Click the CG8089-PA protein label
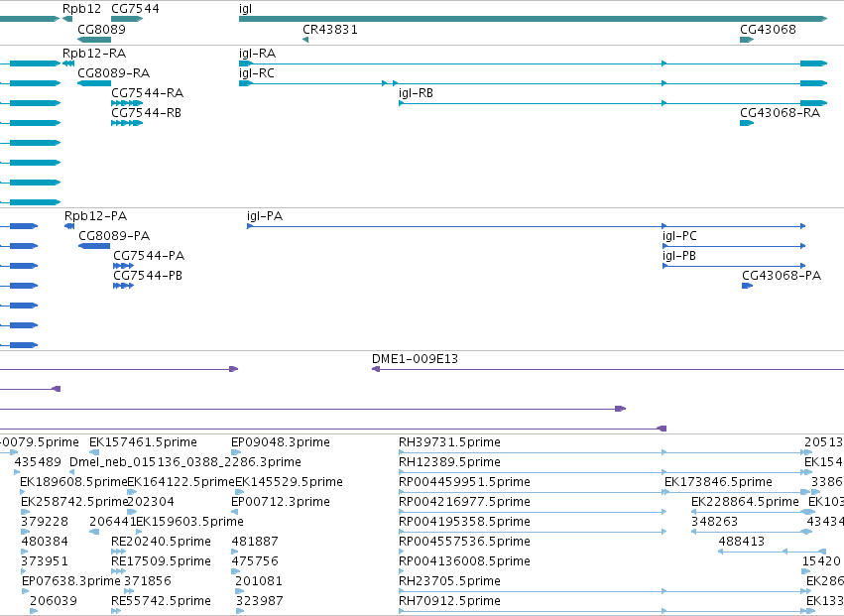 (x=114, y=236)
